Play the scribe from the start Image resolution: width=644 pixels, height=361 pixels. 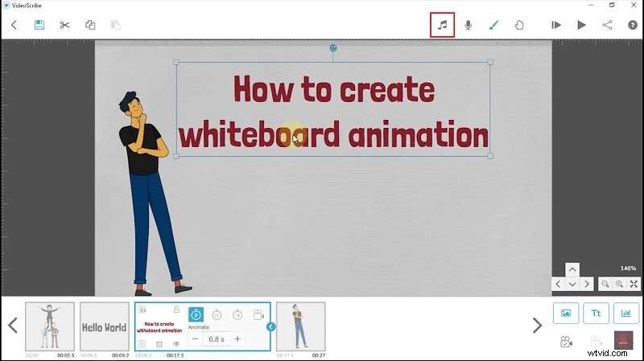coord(581,25)
